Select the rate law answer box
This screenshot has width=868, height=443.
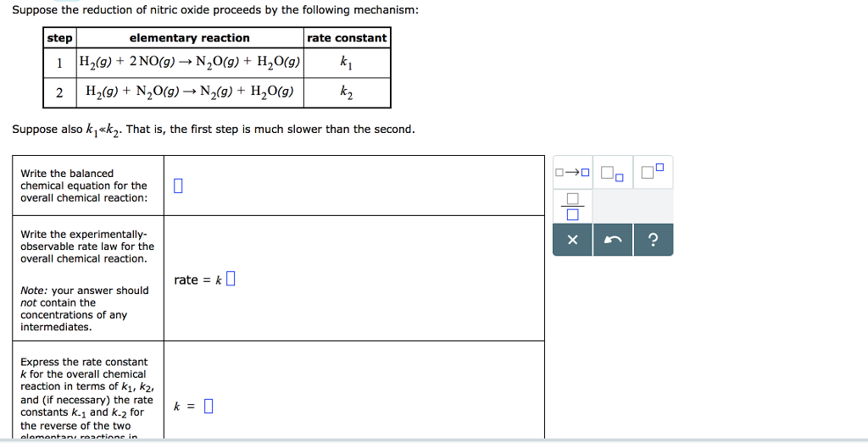click(x=231, y=279)
